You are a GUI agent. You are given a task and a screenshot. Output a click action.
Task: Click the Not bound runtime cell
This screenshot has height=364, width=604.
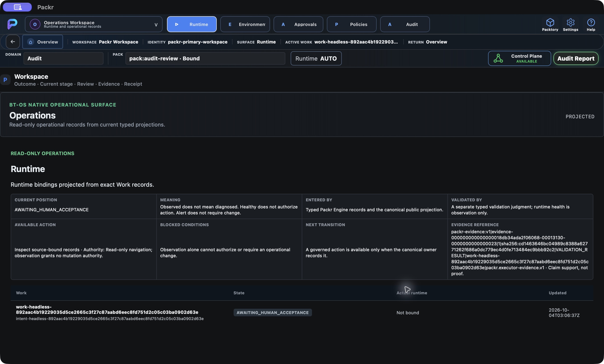coord(408,313)
